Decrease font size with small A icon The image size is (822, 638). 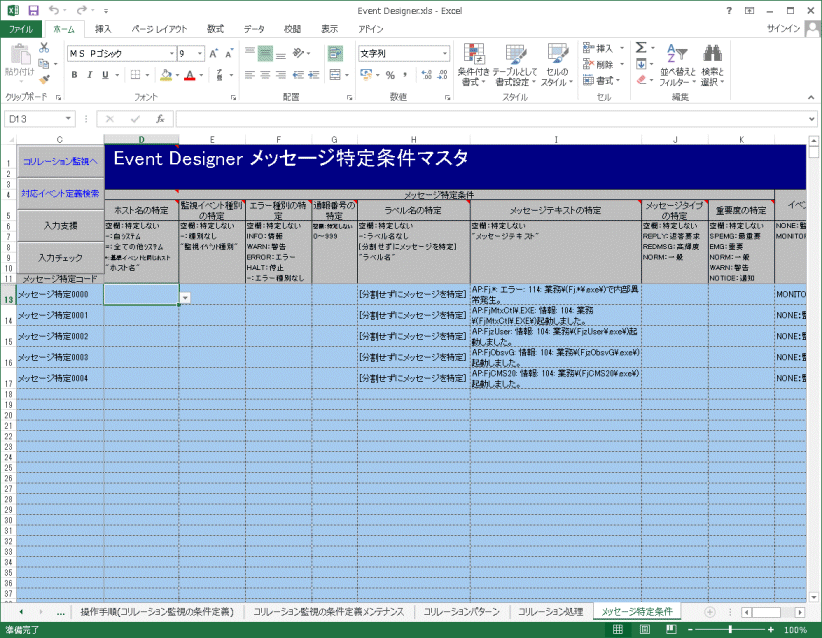pyautogui.click(x=229, y=53)
